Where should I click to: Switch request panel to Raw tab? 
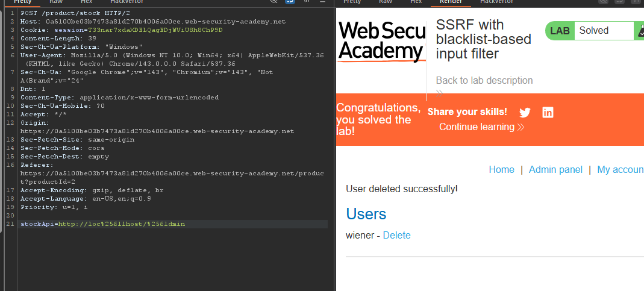[57, 2]
